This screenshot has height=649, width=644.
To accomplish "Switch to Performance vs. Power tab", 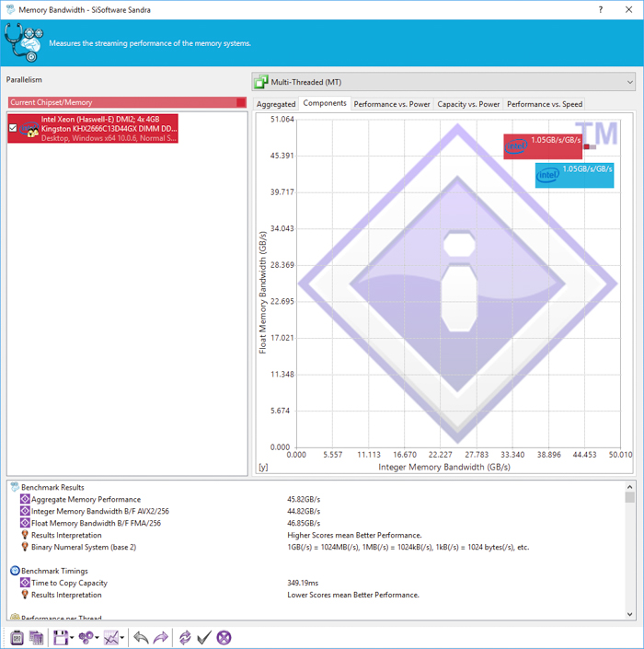I will [x=392, y=104].
